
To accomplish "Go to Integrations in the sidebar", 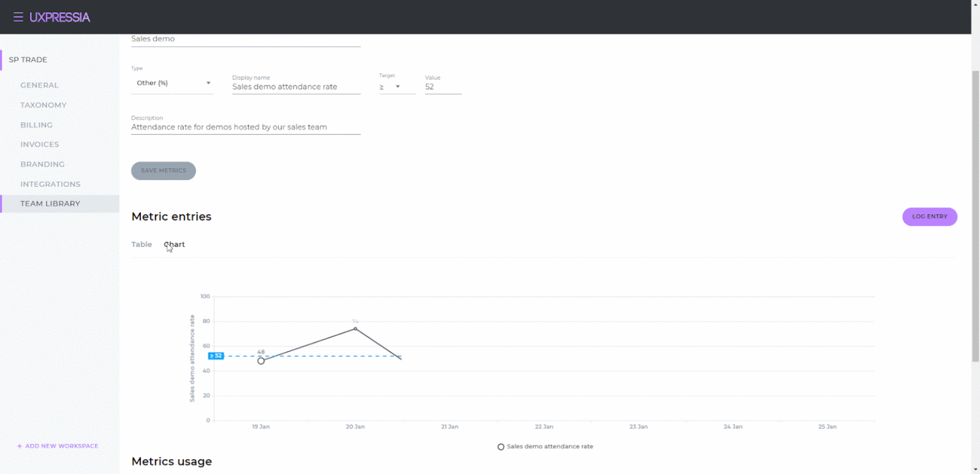I will pyautogui.click(x=50, y=184).
